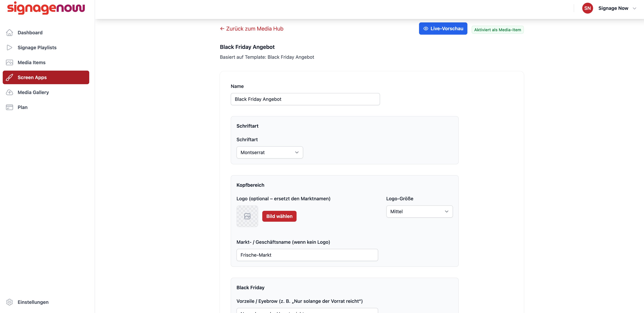Open Media Gallery page
The image size is (644, 313).
[46, 92]
